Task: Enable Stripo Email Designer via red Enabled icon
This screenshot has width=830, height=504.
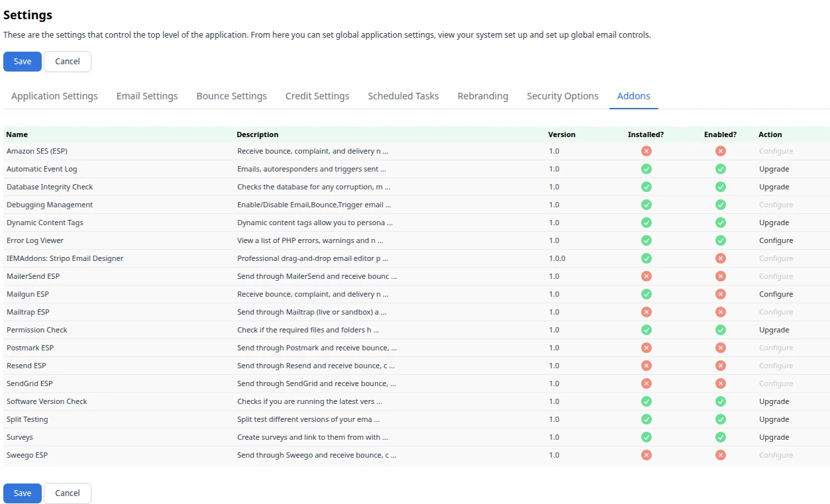Action: (721, 258)
